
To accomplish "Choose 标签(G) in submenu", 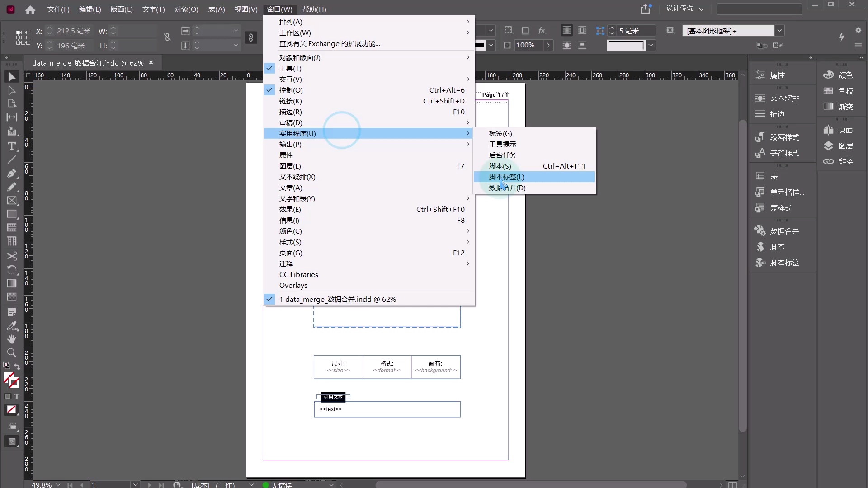I will pyautogui.click(x=534, y=133).
